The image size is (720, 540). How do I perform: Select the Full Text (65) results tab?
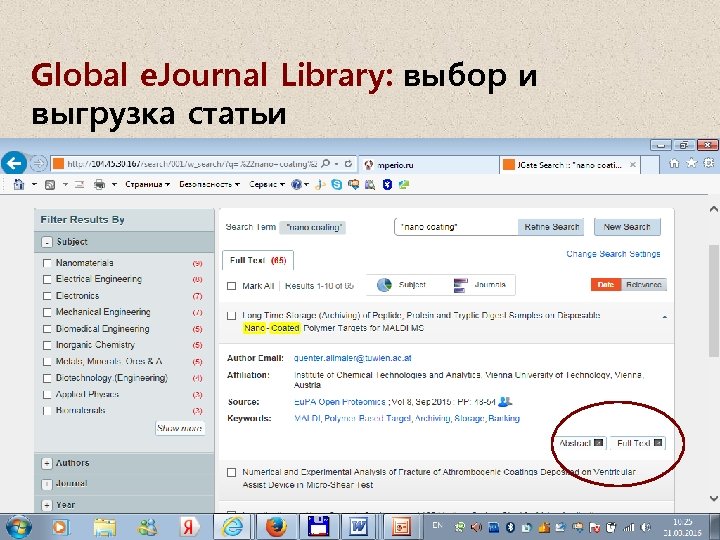click(x=258, y=260)
